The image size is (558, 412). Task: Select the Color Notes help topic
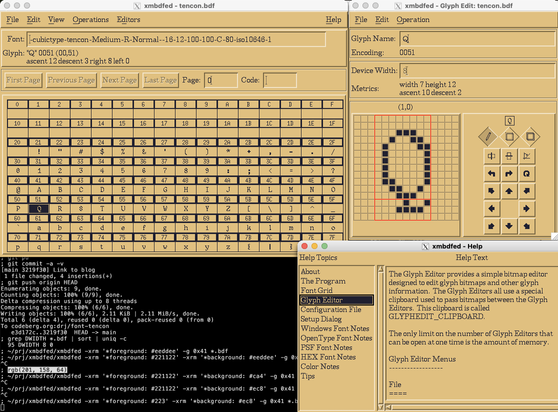pyautogui.click(x=320, y=366)
